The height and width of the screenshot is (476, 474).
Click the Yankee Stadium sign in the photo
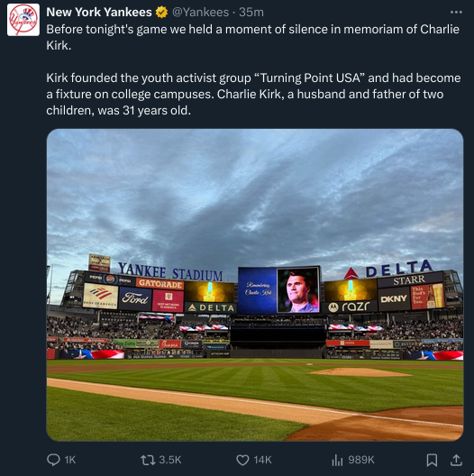tap(170, 272)
